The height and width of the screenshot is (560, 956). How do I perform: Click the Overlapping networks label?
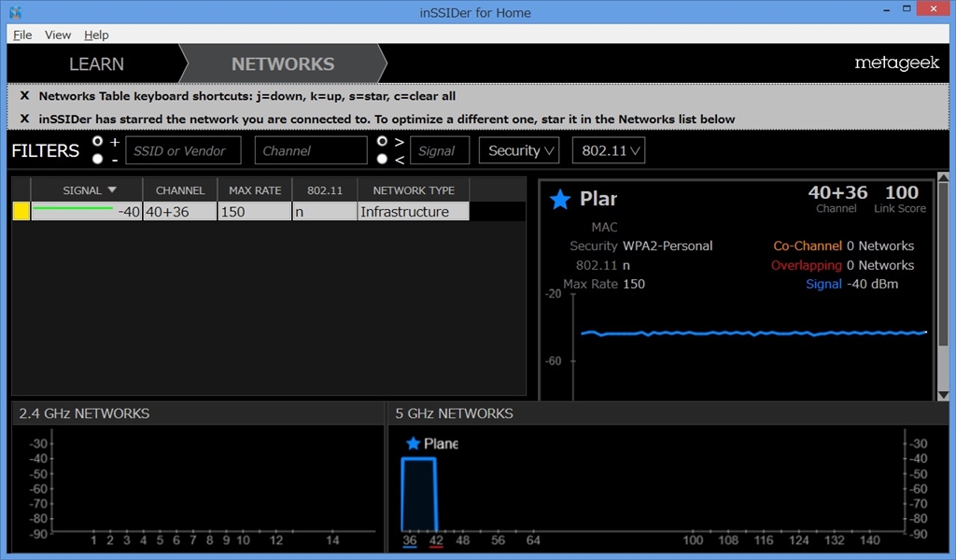[806, 265]
